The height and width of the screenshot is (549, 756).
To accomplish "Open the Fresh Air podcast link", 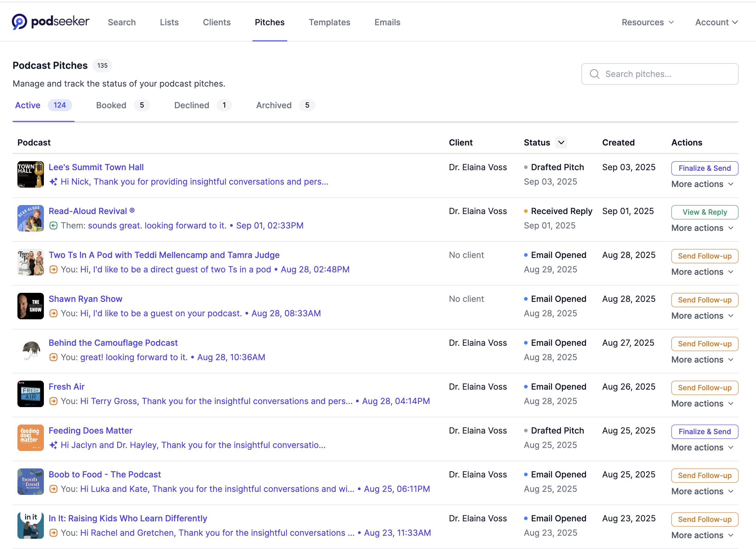I will pos(67,387).
